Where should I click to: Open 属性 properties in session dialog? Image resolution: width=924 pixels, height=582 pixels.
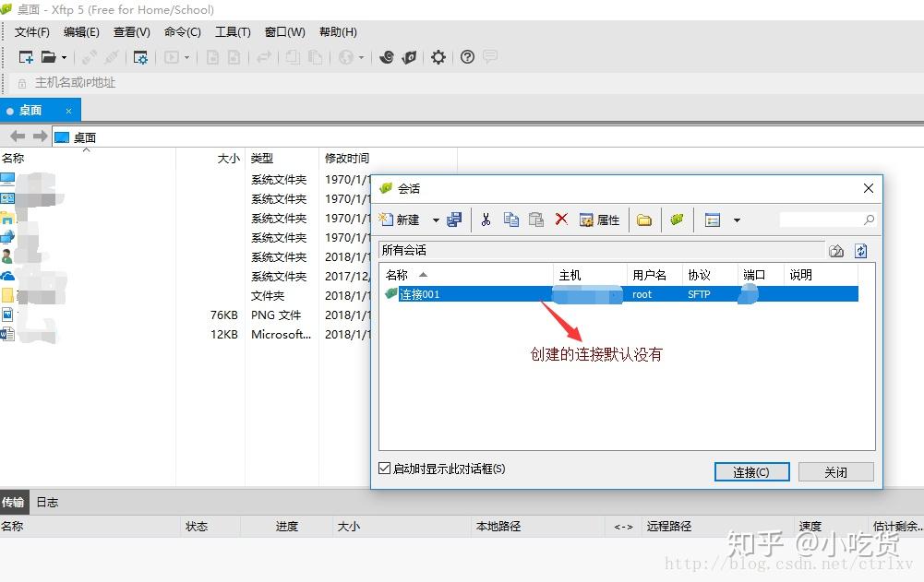pyautogui.click(x=599, y=220)
